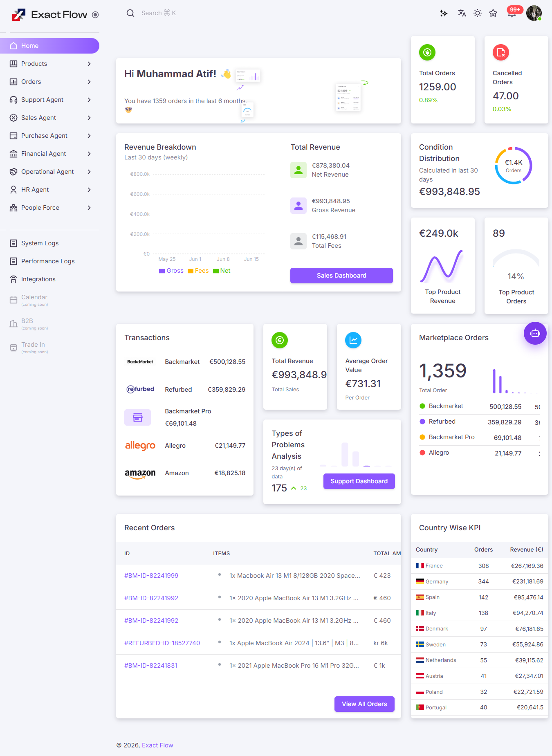Open the Exact Flow footer link
This screenshot has width=552, height=756.
click(157, 745)
